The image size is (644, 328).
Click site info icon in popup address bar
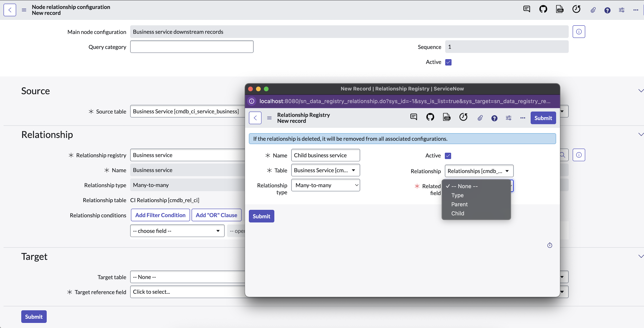click(252, 101)
